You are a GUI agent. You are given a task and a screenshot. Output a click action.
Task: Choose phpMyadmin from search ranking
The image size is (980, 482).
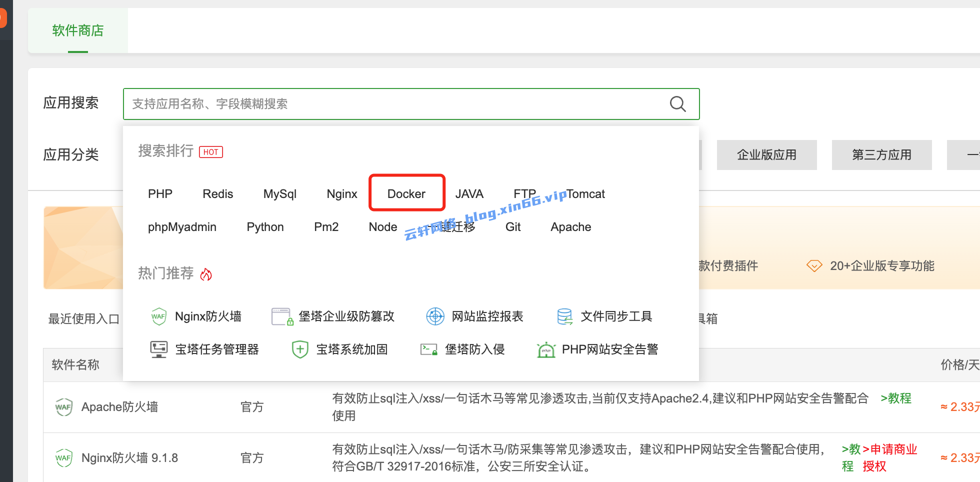182,227
